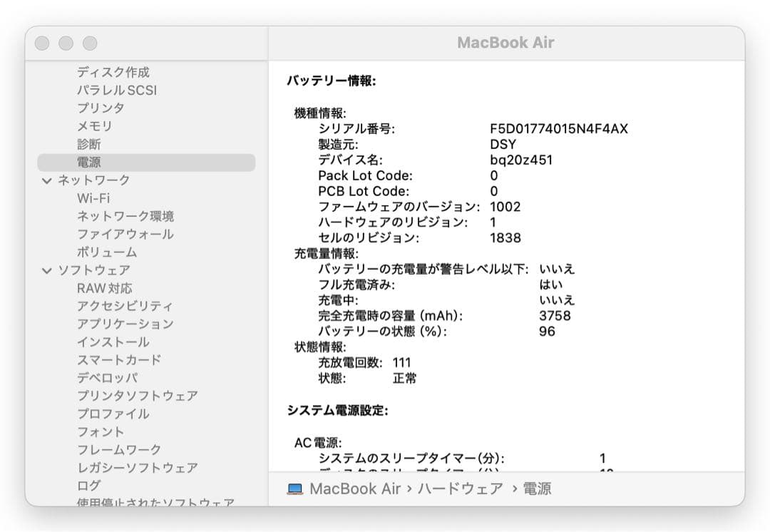The height and width of the screenshot is (532, 770).
Task: Select the ソフトウェア category label
Action: (94, 270)
